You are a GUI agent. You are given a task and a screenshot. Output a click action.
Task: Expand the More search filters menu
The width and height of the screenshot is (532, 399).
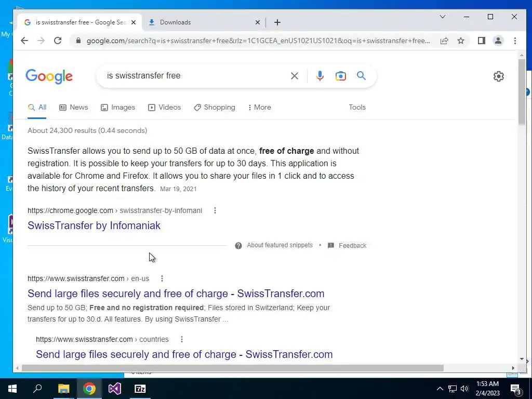click(x=260, y=107)
